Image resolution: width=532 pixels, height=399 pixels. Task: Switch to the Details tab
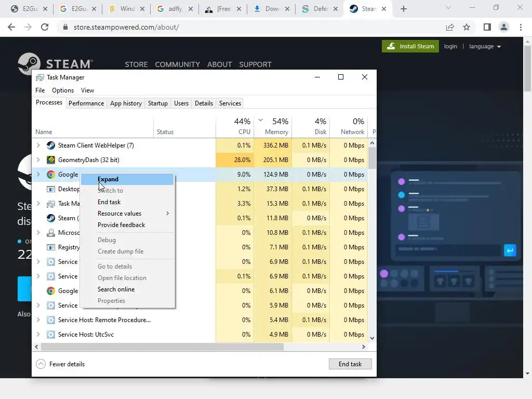[x=204, y=103]
